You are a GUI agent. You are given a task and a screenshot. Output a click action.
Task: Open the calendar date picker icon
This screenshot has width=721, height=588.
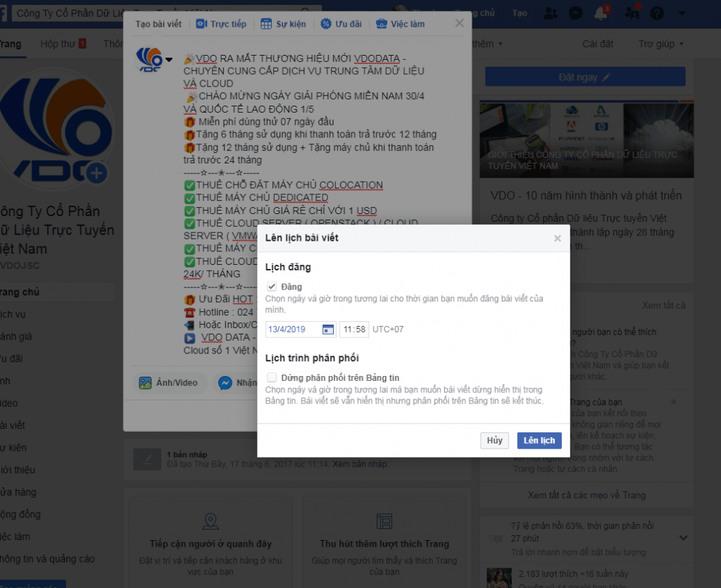[x=327, y=330]
